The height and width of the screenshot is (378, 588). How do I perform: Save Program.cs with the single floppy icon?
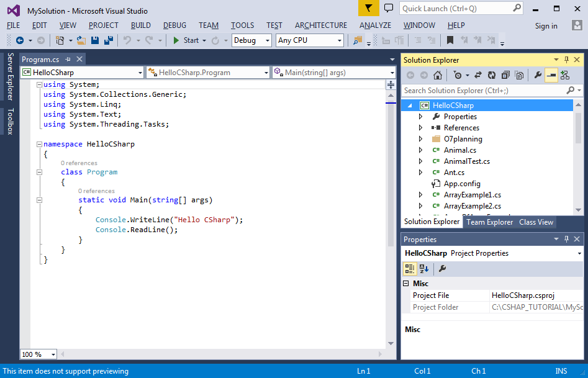pyautogui.click(x=95, y=40)
